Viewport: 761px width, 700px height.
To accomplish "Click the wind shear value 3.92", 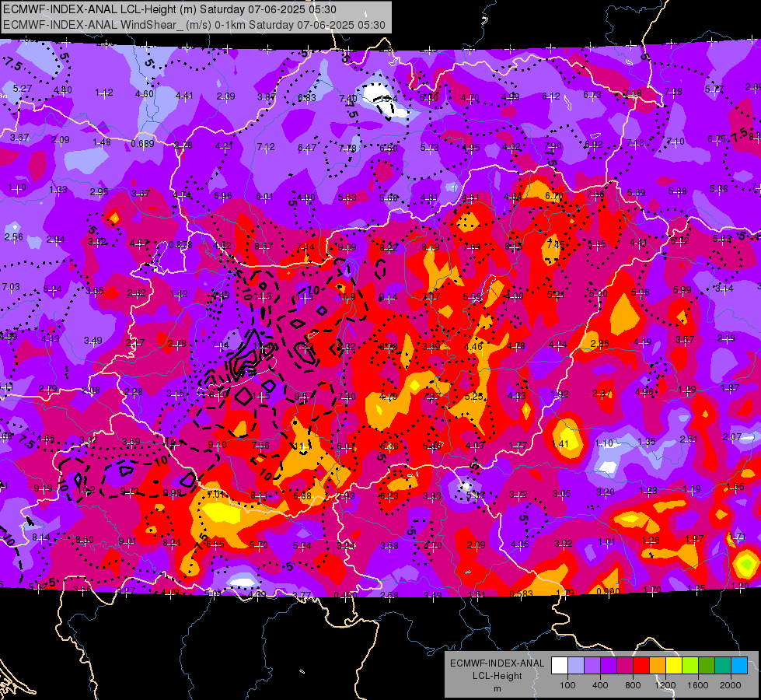I will 563,543.
